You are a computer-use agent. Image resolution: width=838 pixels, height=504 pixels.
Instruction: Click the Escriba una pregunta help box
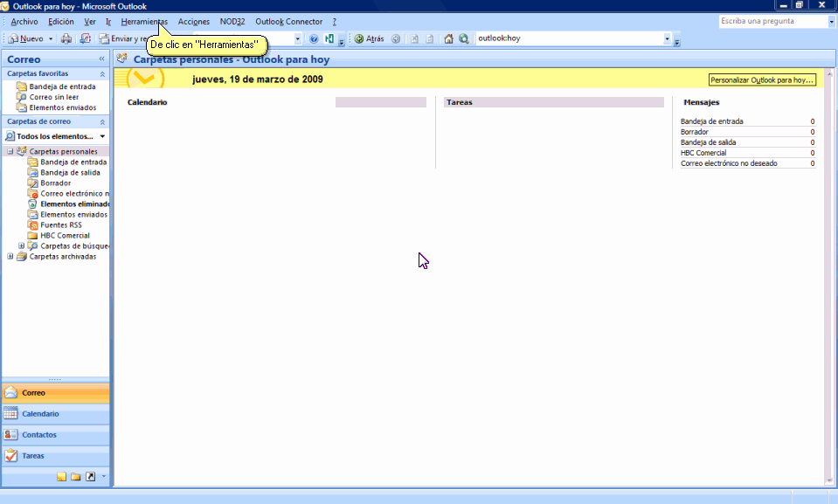coord(772,21)
